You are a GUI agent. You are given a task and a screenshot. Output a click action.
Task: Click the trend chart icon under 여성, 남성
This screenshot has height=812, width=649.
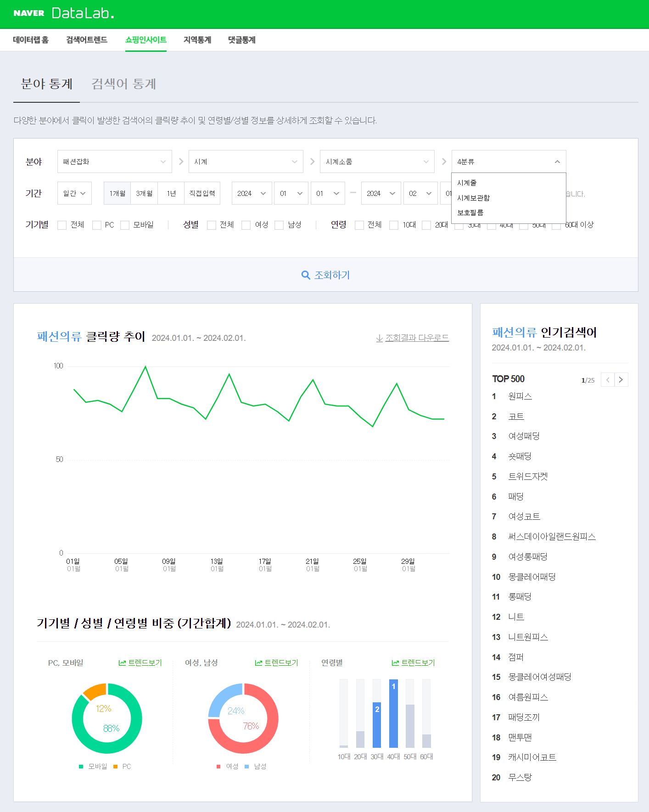click(259, 663)
